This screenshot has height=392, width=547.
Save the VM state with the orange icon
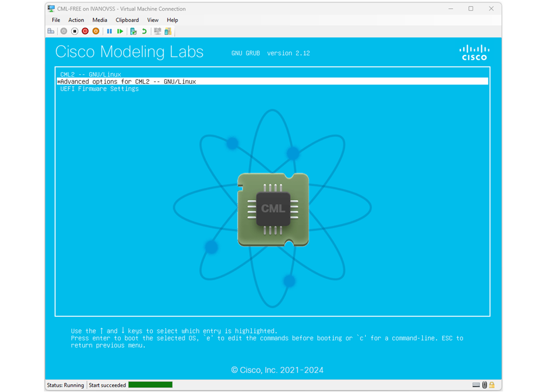click(x=96, y=32)
